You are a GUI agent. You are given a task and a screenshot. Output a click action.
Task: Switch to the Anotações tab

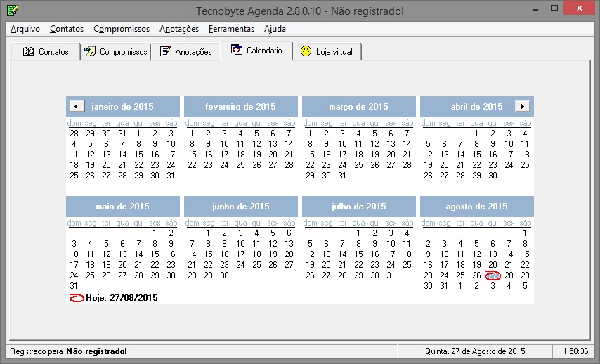[x=186, y=52]
